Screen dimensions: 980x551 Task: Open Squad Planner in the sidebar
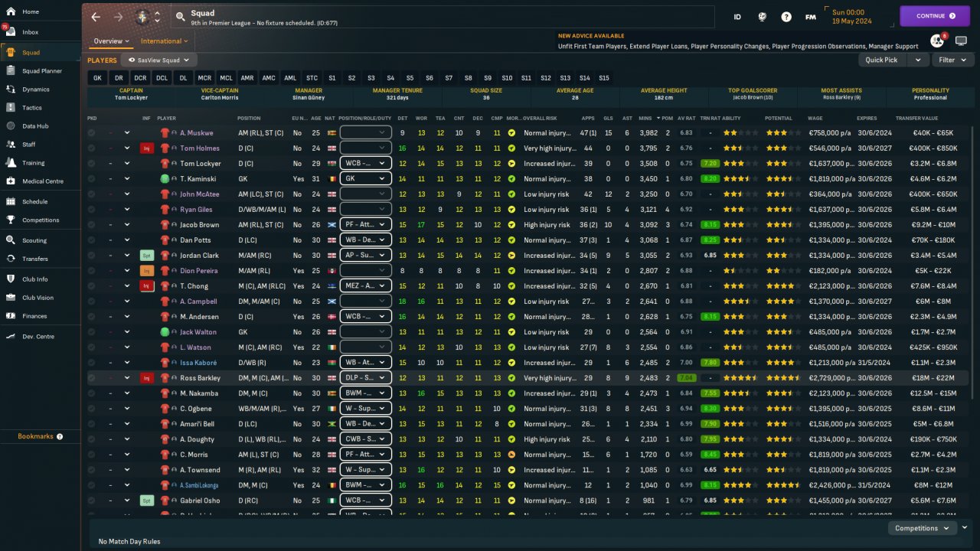point(40,71)
